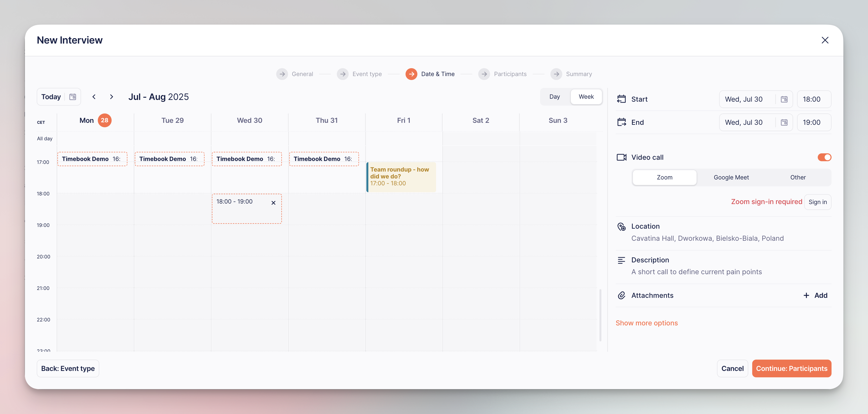Select the Sun 3 day header
868x414 pixels.
tap(558, 121)
